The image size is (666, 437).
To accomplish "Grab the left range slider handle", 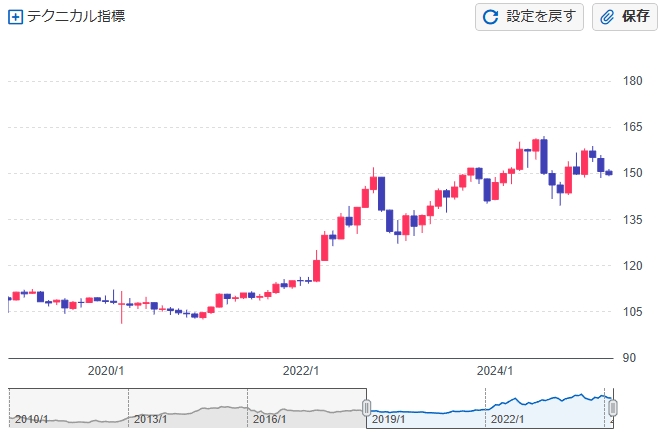I will coord(367,408).
